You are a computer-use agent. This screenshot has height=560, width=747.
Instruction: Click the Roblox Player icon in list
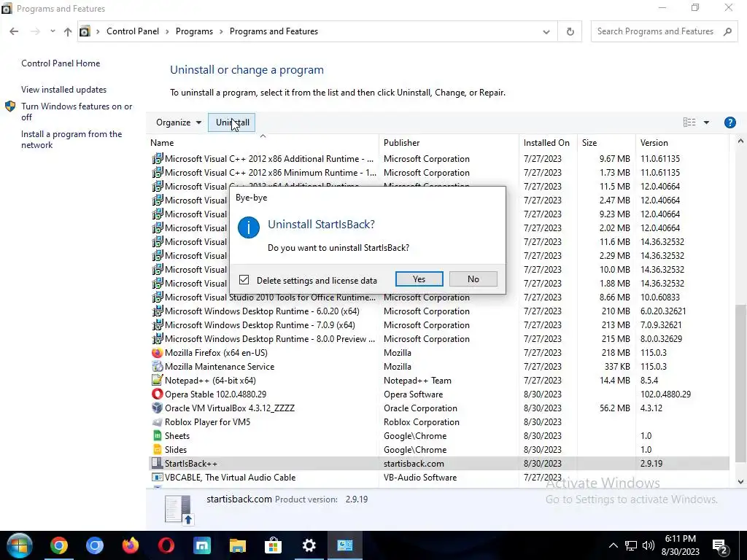click(158, 422)
